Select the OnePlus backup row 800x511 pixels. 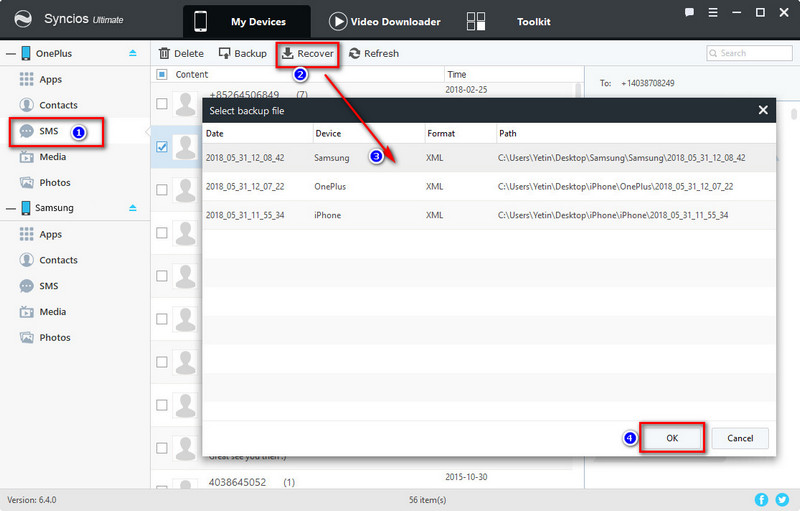click(x=489, y=187)
